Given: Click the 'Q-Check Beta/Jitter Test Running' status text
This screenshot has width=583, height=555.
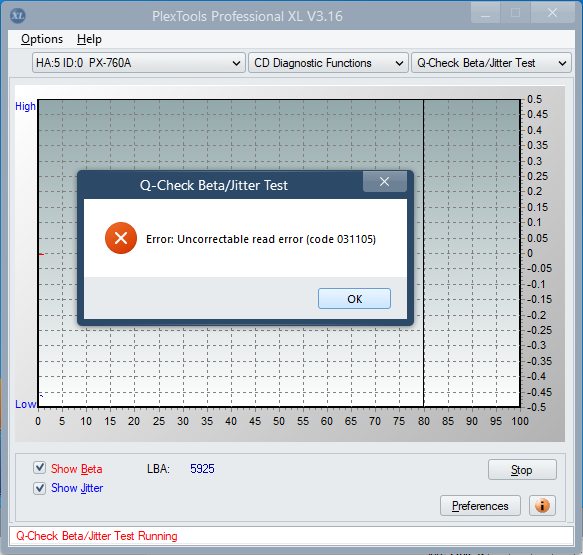Looking at the screenshot, I should [x=97, y=536].
